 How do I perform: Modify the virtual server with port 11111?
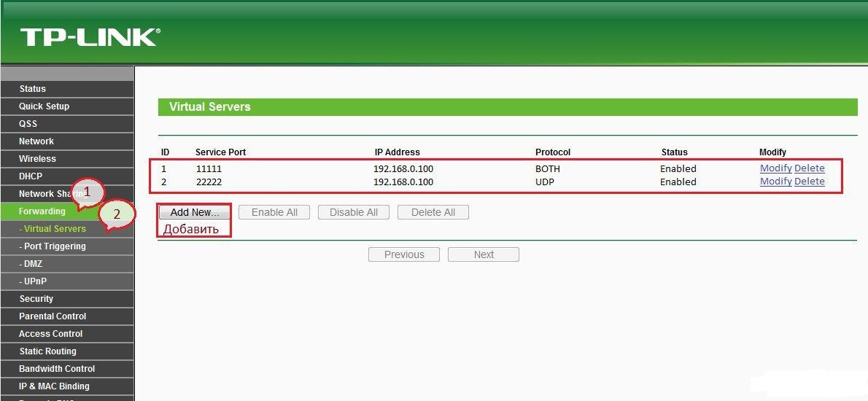pos(775,168)
